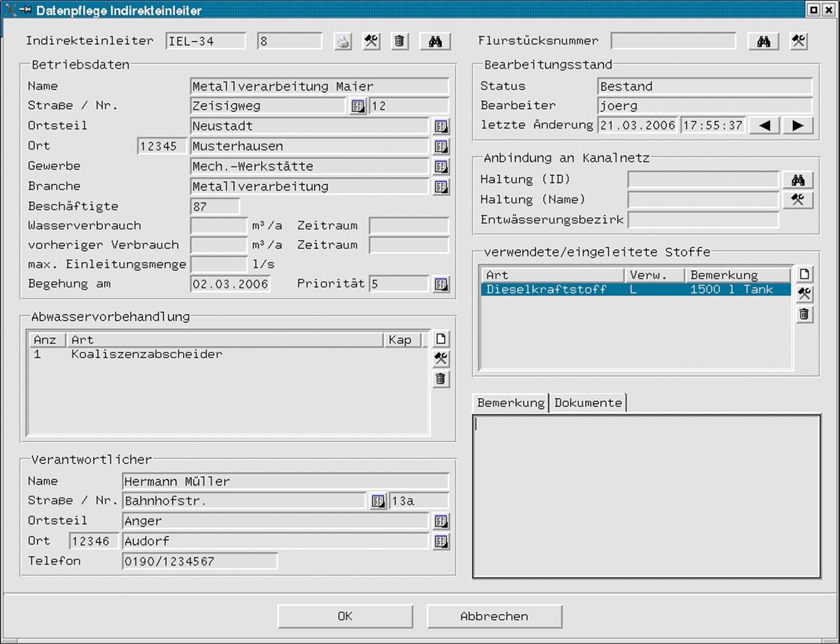The height and width of the screenshot is (644, 840).
Task: Open the Ortsteil list under Verantwortlicher
Action: click(440, 521)
